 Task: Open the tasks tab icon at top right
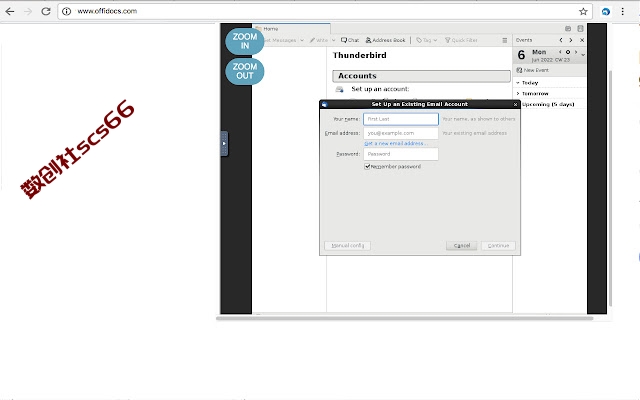[x=580, y=29]
